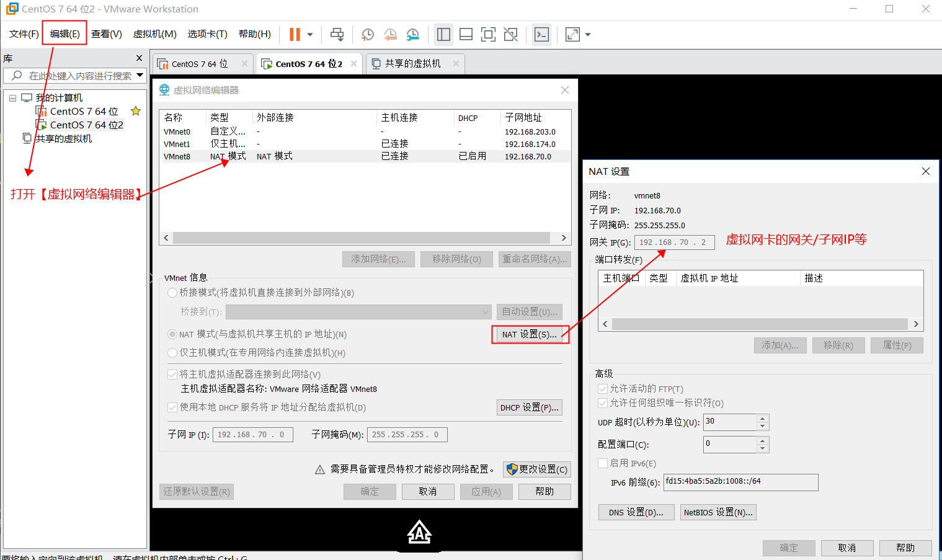Screen dimensions: 942x560
Task: Open the 桥接到 combo box
Action: click(x=359, y=311)
